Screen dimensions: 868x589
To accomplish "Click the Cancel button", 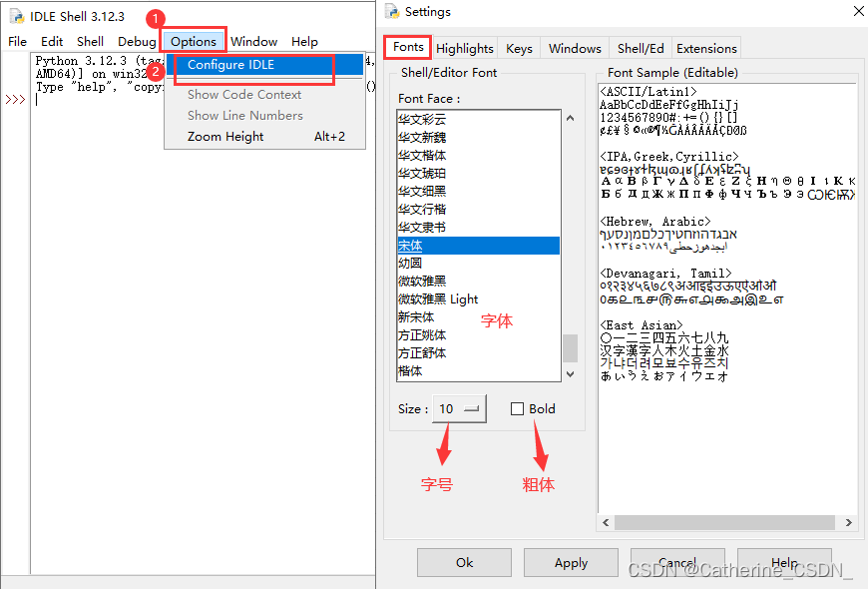I will tap(677, 563).
